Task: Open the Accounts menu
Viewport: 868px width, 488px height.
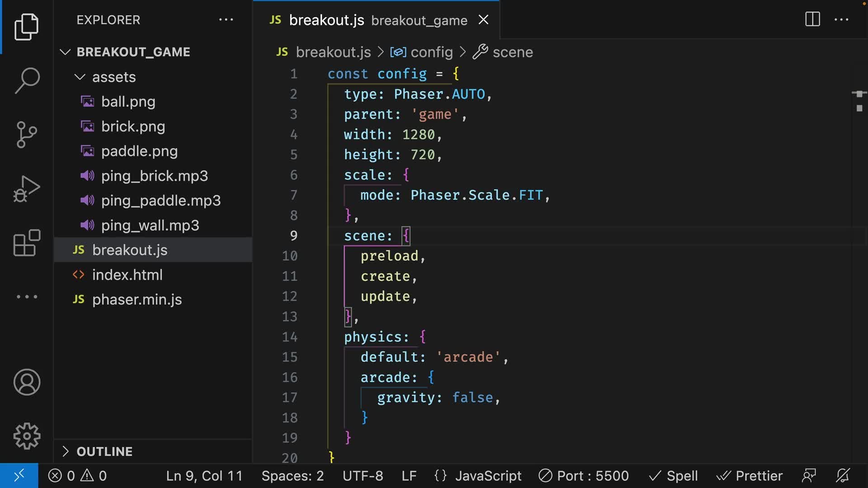Action: pos(27,382)
